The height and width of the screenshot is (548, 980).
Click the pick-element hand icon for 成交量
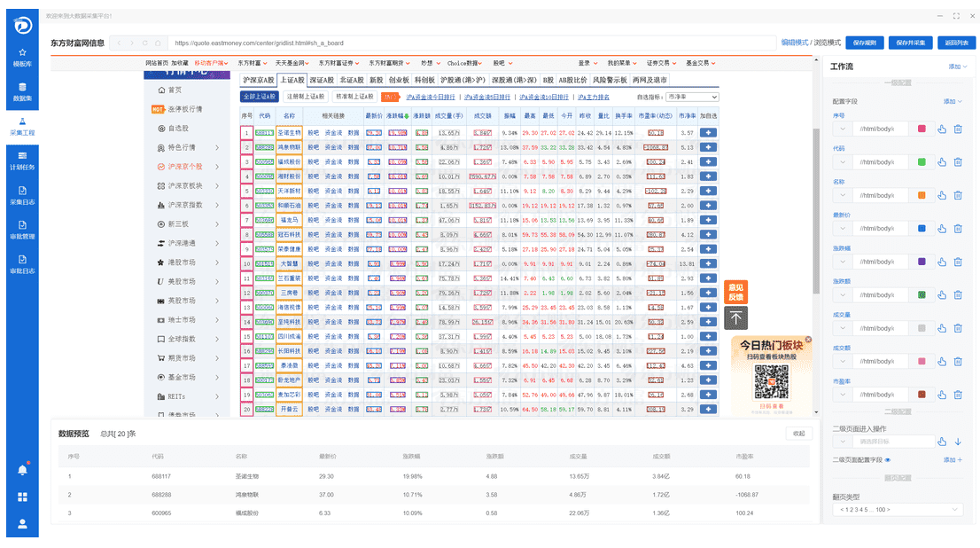[942, 328]
